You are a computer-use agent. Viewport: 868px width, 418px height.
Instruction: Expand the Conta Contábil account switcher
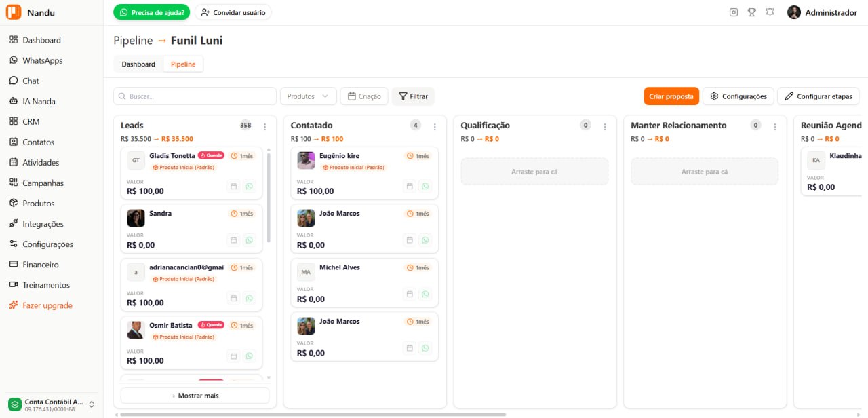click(52, 405)
